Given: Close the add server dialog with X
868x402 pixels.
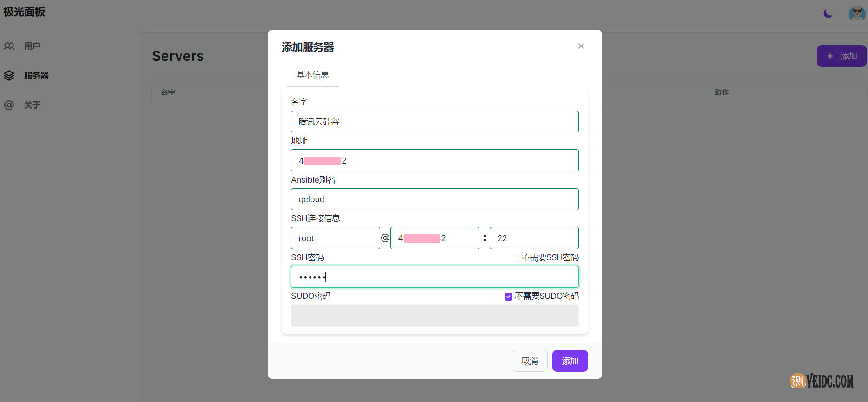Looking at the screenshot, I should 581,46.
